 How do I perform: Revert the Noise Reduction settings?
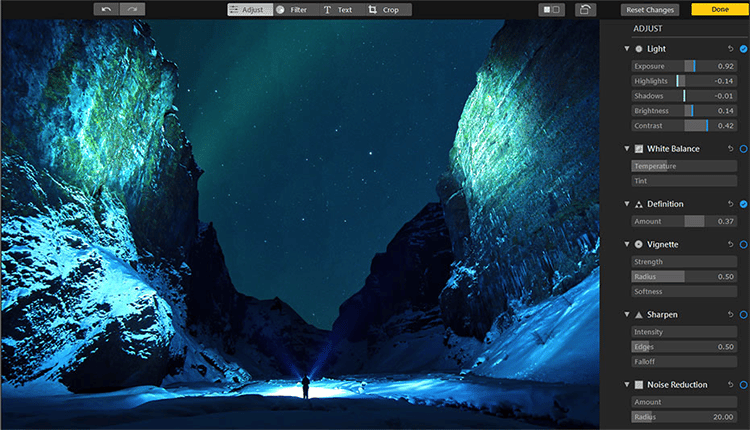click(729, 384)
